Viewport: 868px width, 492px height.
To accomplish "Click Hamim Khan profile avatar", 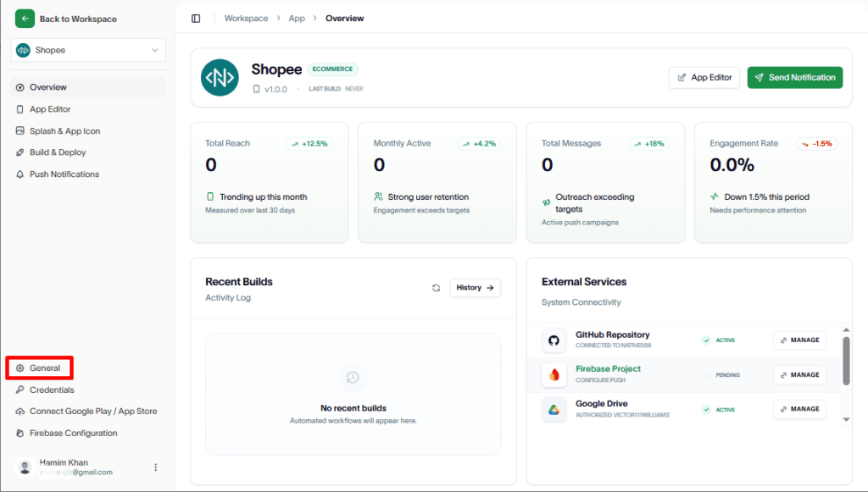I will (x=25, y=467).
